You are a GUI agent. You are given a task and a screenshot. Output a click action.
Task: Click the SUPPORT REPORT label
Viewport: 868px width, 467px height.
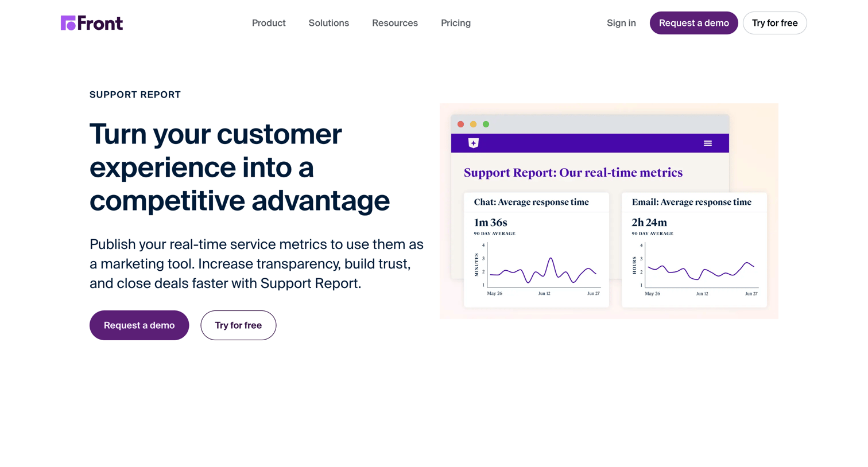(x=135, y=95)
